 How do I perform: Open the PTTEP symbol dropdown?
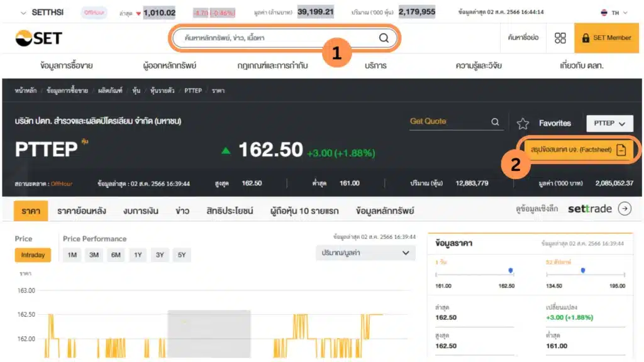[x=609, y=123]
